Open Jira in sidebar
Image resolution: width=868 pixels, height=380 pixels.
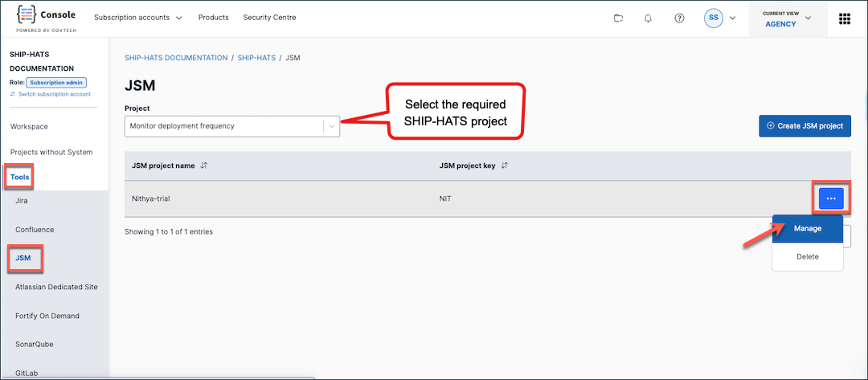click(22, 201)
